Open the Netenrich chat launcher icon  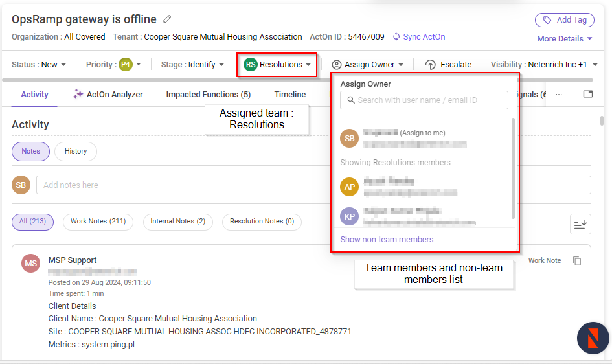(x=593, y=338)
